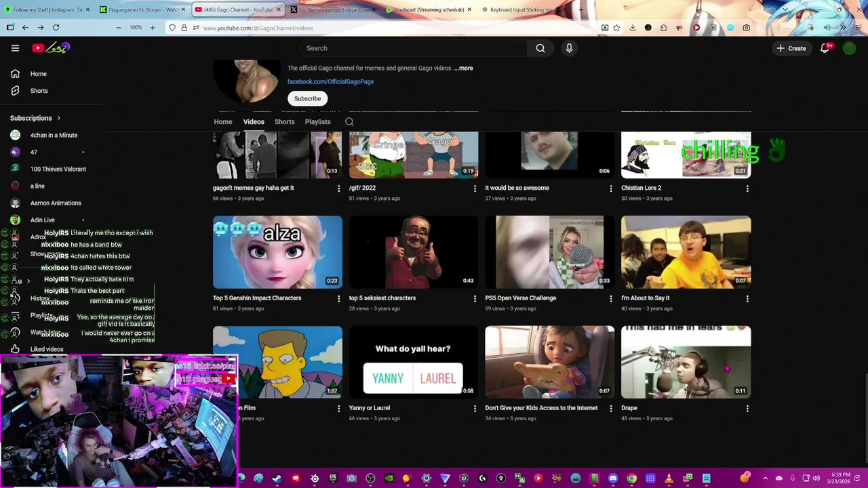Image resolution: width=868 pixels, height=488 pixels.
Task: Switch to the channel Shorts tab
Action: (284, 122)
